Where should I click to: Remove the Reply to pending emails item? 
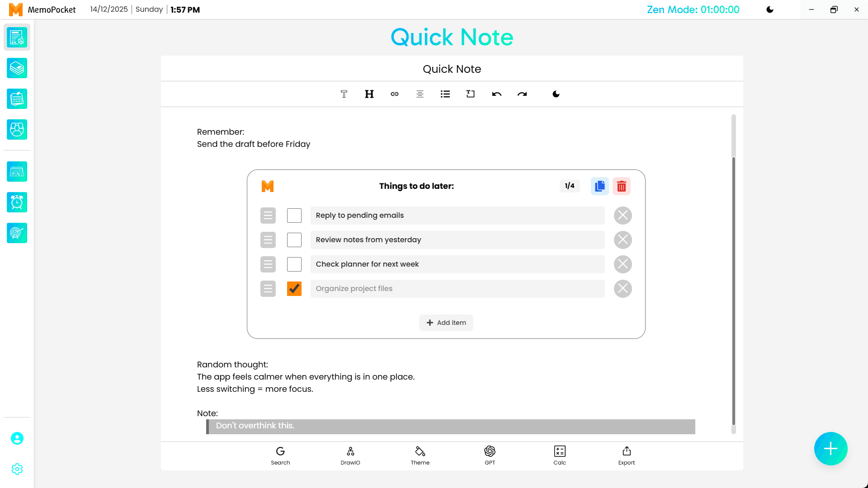coord(623,216)
